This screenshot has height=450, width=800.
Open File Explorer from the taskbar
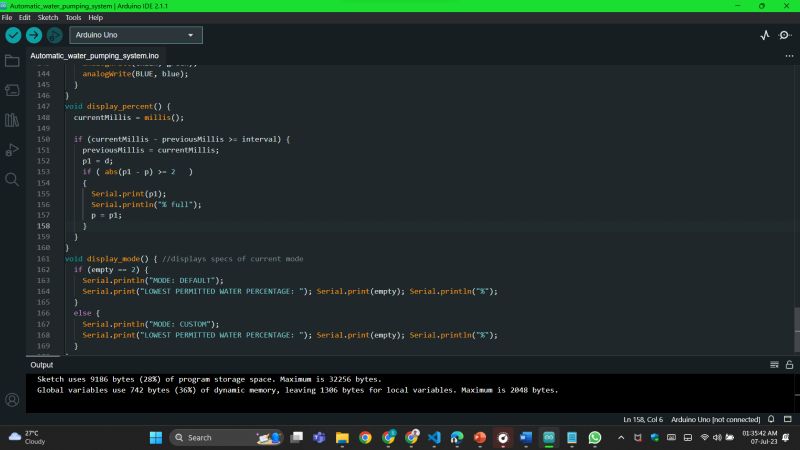(342, 438)
